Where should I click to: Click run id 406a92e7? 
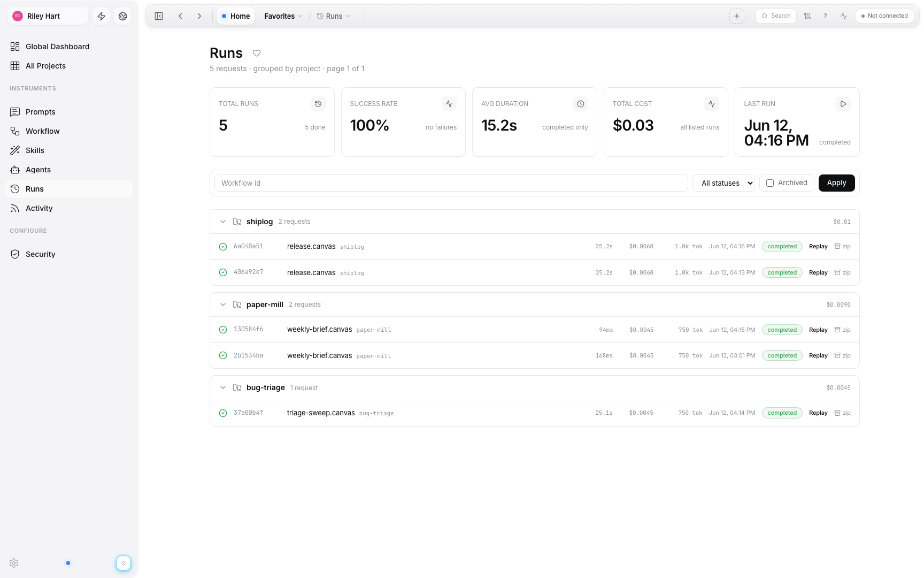click(248, 272)
